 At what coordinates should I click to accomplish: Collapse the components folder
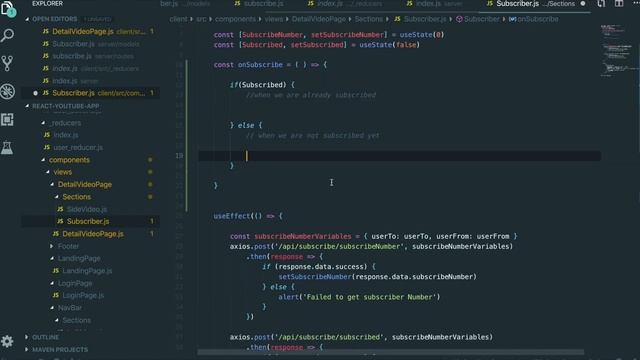coord(43,160)
